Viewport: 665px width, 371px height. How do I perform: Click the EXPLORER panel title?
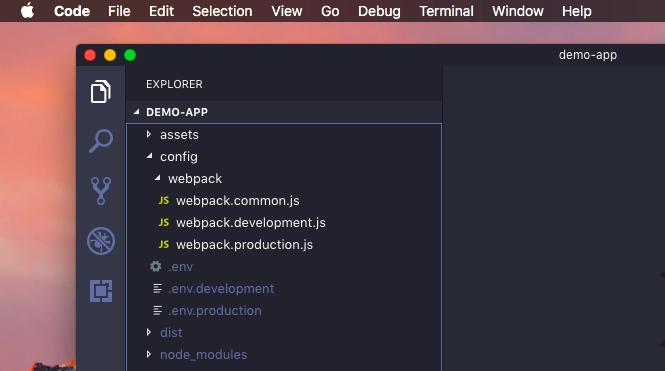(174, 84)
